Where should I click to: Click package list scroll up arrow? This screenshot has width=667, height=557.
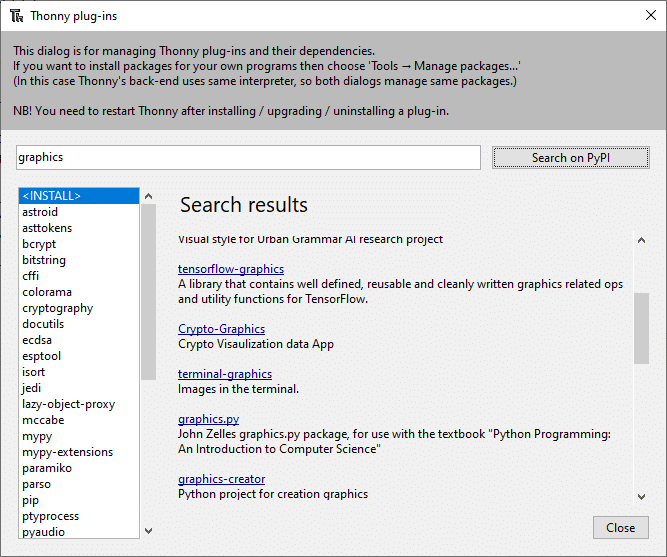[148, 196]
